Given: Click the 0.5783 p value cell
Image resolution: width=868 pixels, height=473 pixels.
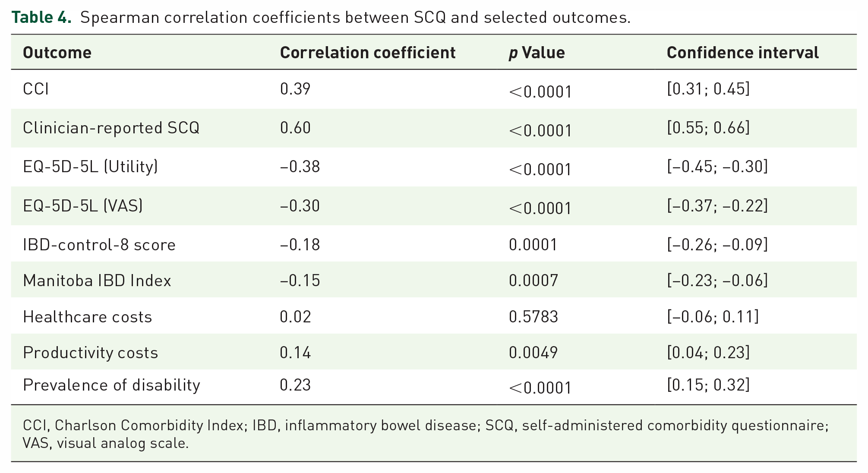Looking at the screenshot, I should coord(533,317).
